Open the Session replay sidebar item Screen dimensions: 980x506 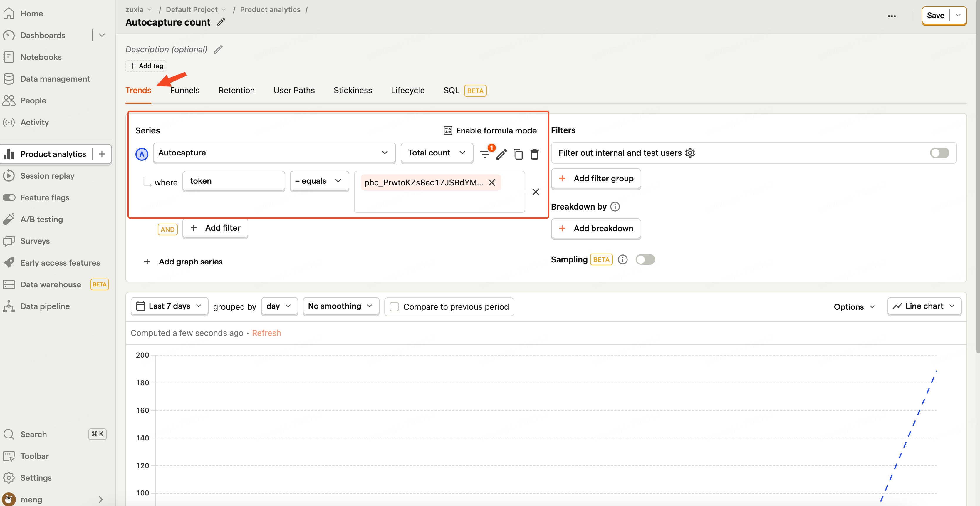point(47,176)
